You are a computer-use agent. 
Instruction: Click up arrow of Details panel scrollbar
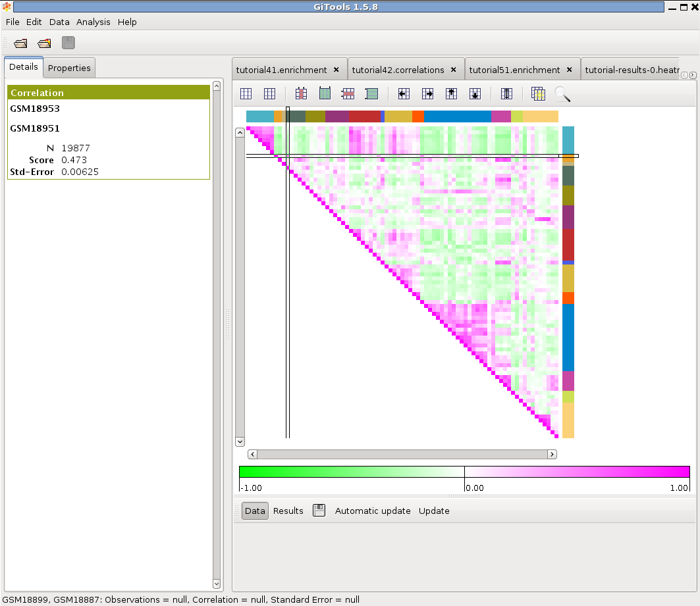coord(217,86)
